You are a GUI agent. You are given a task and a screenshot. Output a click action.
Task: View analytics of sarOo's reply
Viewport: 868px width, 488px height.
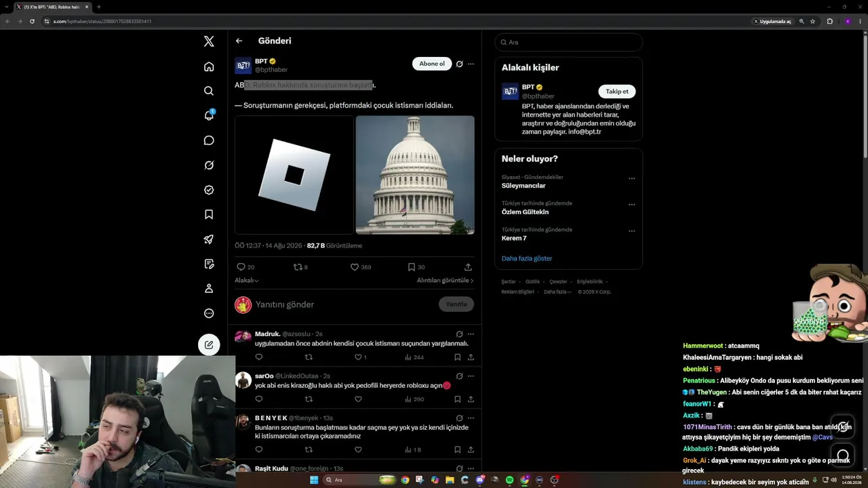point(414,399)
